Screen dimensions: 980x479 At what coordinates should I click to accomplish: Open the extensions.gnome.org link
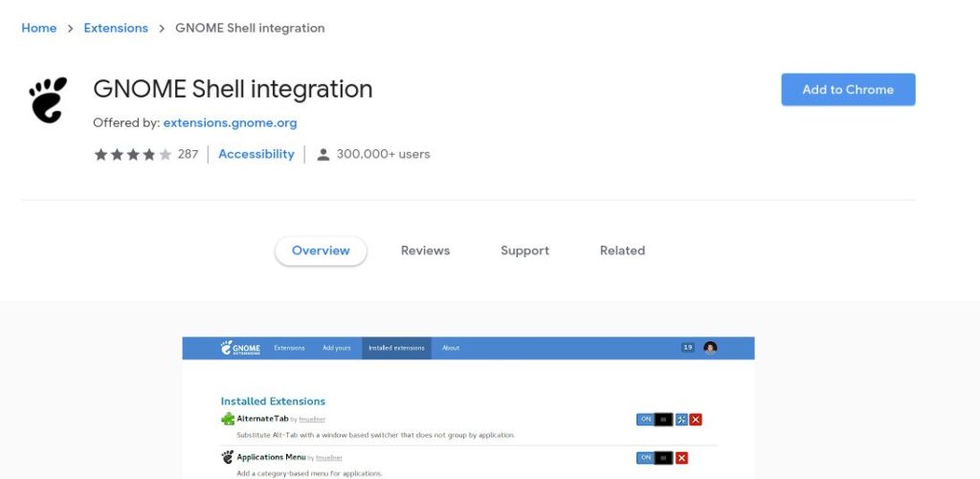230,123
